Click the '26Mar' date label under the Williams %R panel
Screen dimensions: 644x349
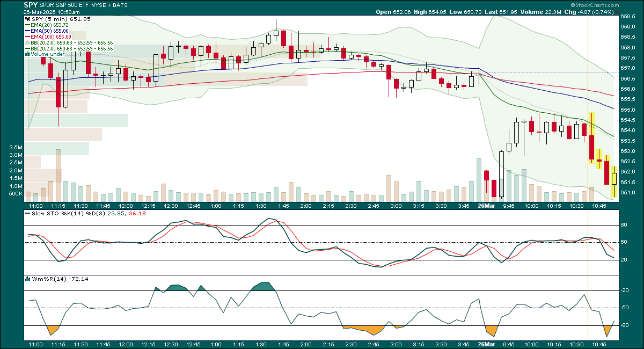[486, 344]
